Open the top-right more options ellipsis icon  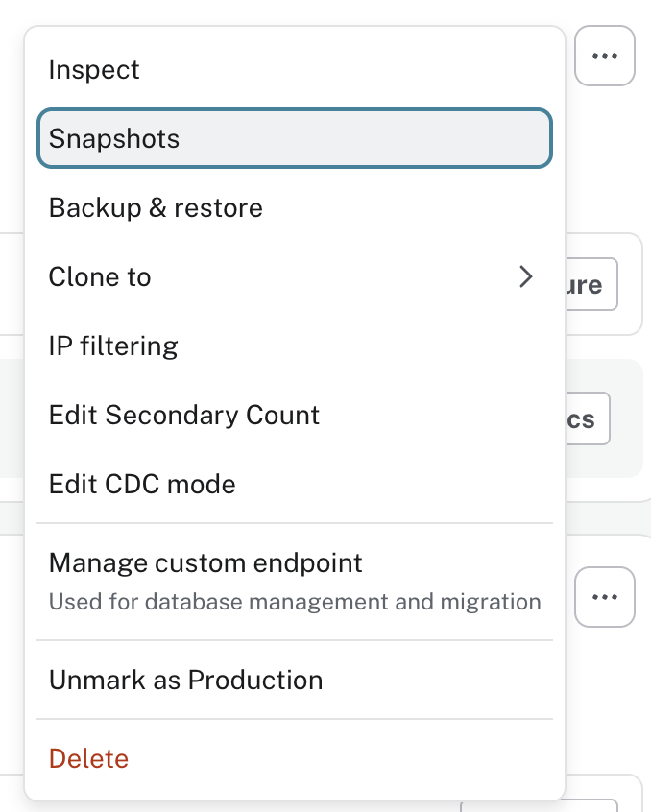pyautogui.click(x=605, y=56)
